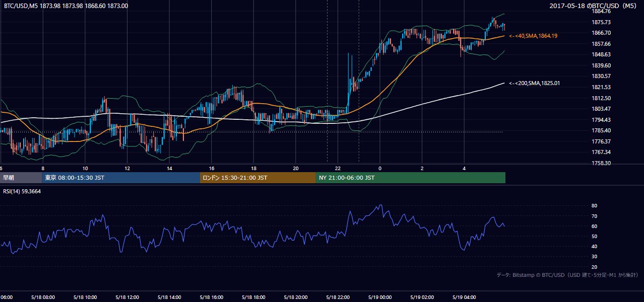Click the 5/18 08:00 date label
The height and width of the screenshot is (302, 644).
click(x=43, y=297)
